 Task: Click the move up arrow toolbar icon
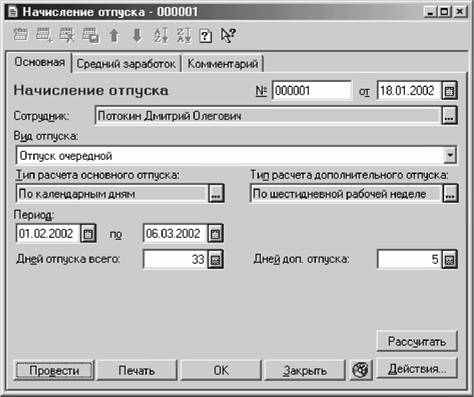click(x=114, y=35)
